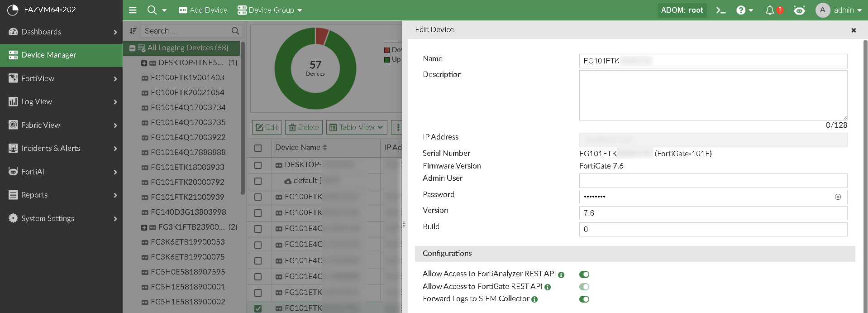868x313 pixels.
Task: Open the search magnifier in top bar
Action: (152, 10)
